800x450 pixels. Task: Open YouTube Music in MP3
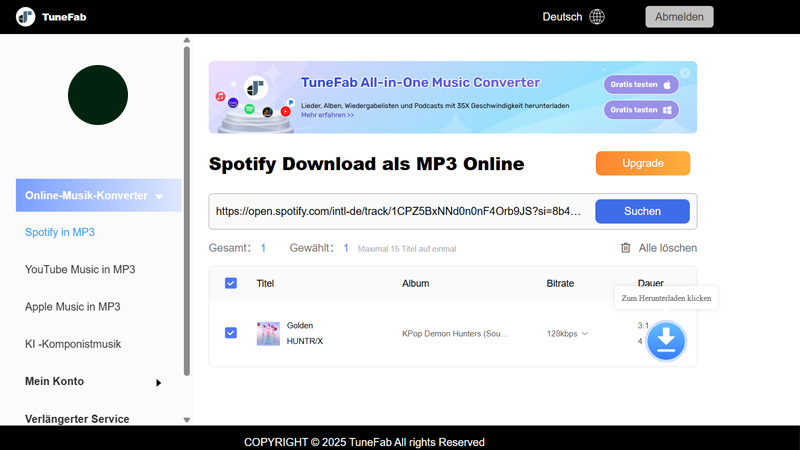(80, 269)
